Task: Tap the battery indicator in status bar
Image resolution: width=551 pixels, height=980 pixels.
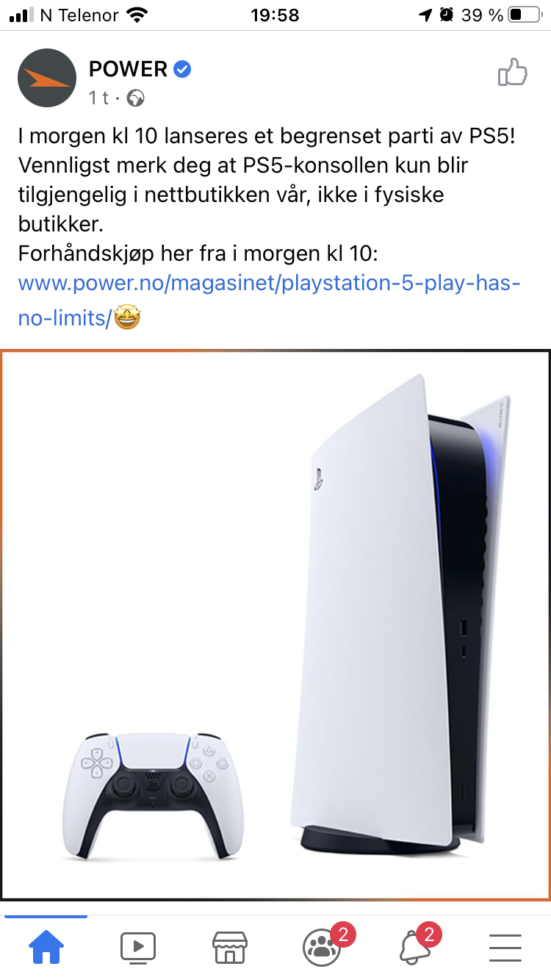Action: coord(525,15)
